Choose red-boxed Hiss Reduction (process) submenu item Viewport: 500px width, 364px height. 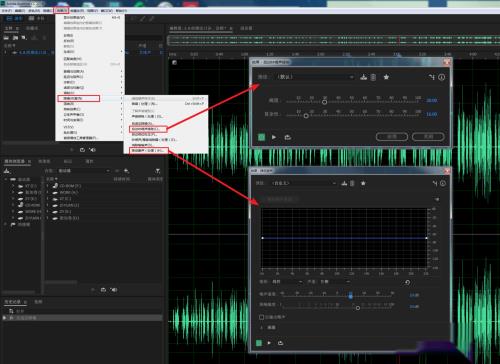pos(148,151)
